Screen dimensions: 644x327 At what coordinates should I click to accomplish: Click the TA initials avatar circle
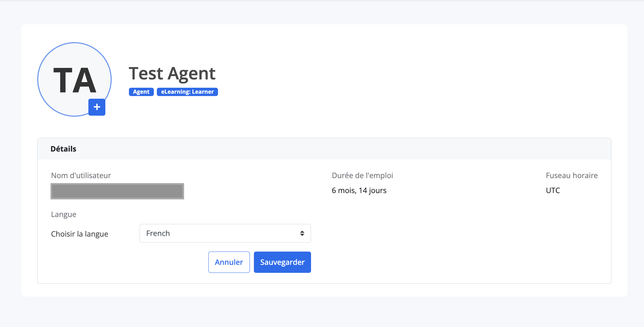click(74, 79)
